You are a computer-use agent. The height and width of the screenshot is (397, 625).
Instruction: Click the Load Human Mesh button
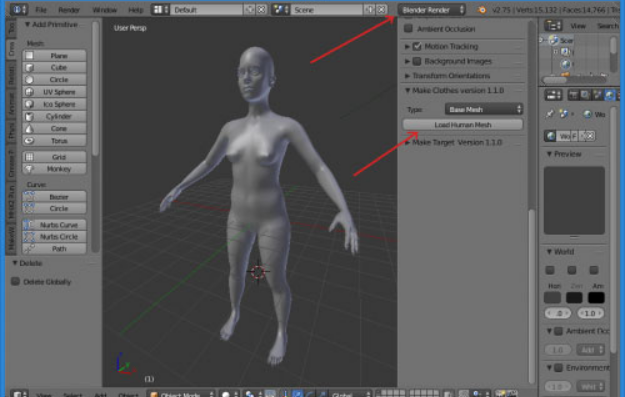click(462, 125)
